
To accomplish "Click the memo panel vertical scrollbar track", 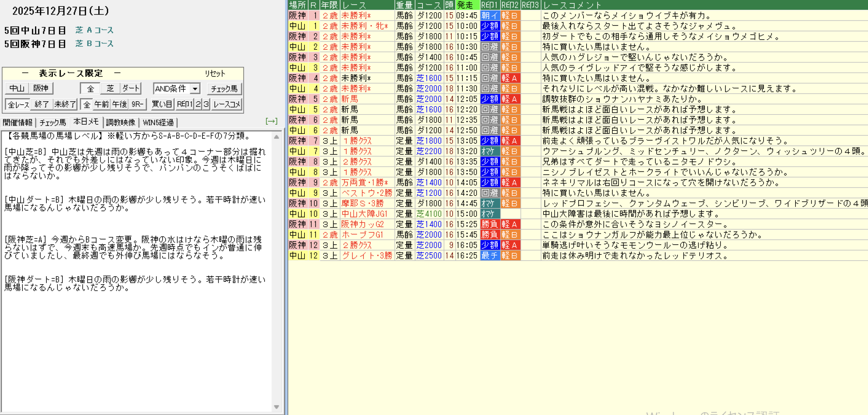I will 276,271.
